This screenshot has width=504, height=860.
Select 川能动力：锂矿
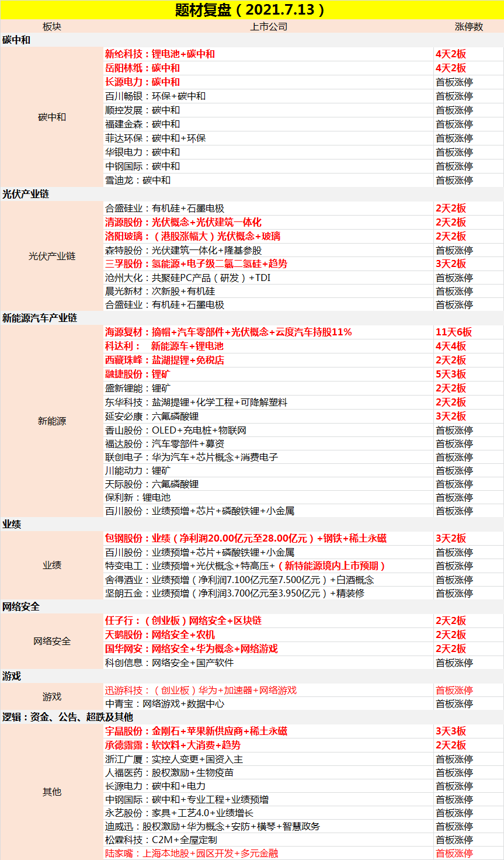tap(138, 470)
